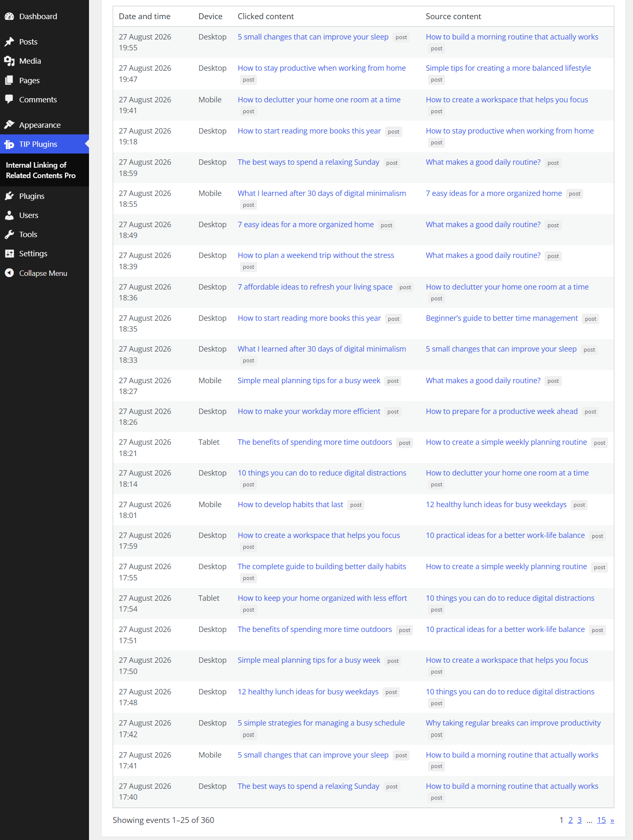
Task: Click the Plugins plug icon
Action: 9,196
